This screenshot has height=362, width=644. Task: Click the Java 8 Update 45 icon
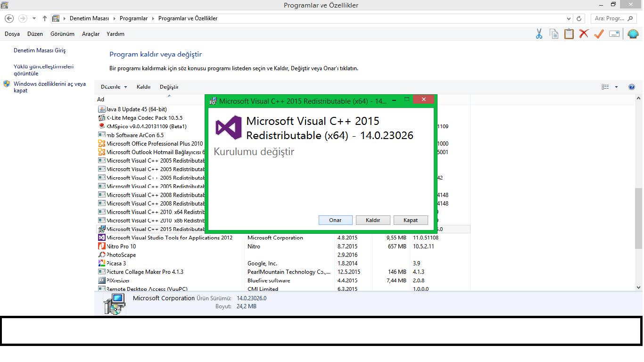[101, 109]
